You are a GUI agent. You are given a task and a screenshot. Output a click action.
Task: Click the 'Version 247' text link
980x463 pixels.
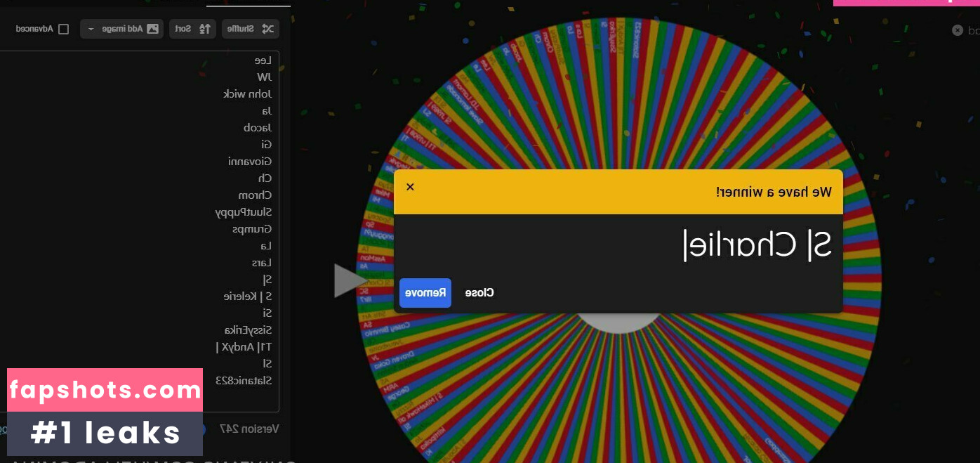(x=249, y=428)
